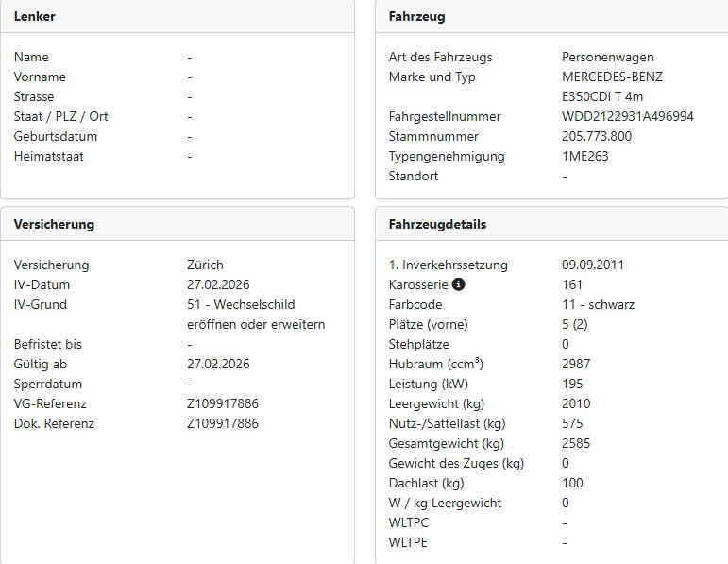Screen dimensions: 728x564
Task: Click the IV-Datum value 27.02.2026
Action: [x=218, y=284]
